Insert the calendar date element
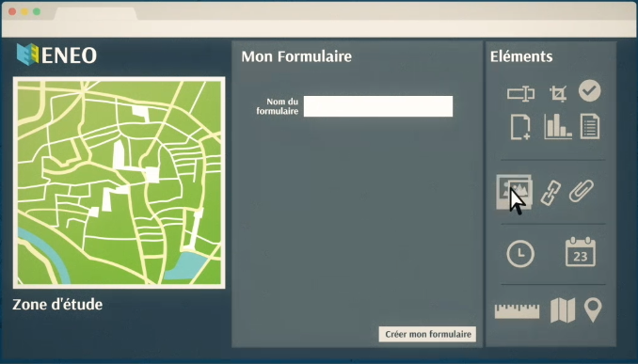 [581, 252]
